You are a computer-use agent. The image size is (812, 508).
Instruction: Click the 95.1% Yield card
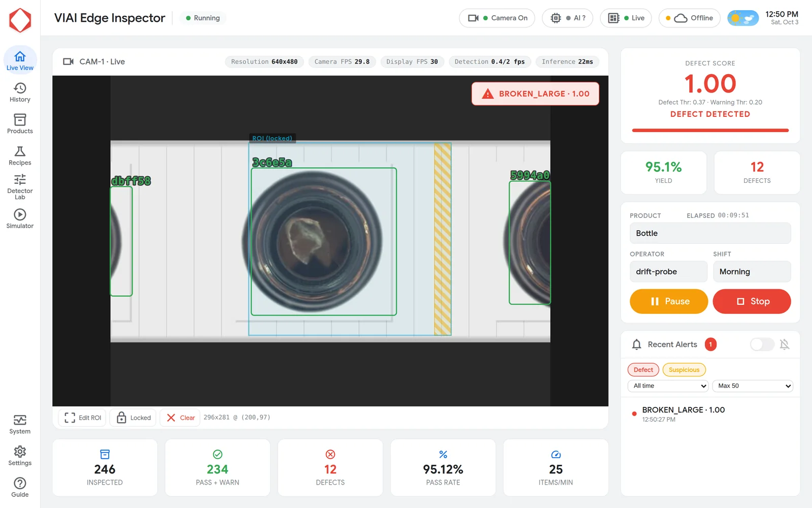pyautogui.click(x=663, y=173)
